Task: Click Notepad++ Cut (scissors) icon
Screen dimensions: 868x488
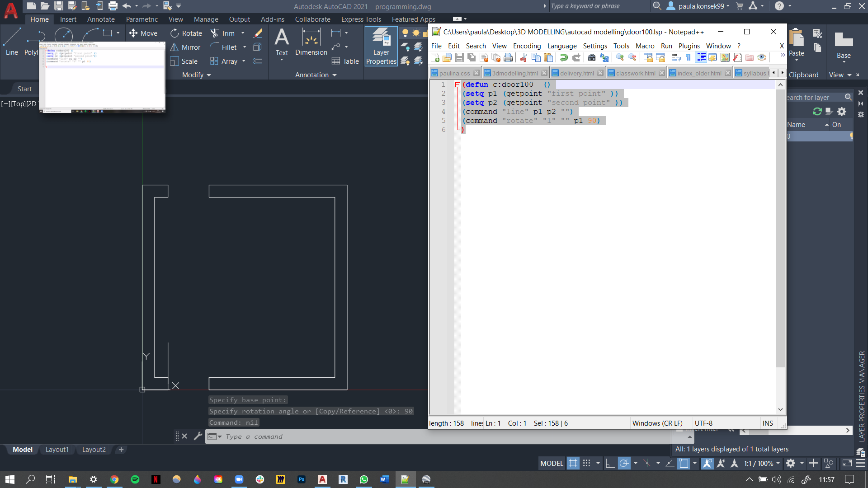Action: [x=524, y=58]
